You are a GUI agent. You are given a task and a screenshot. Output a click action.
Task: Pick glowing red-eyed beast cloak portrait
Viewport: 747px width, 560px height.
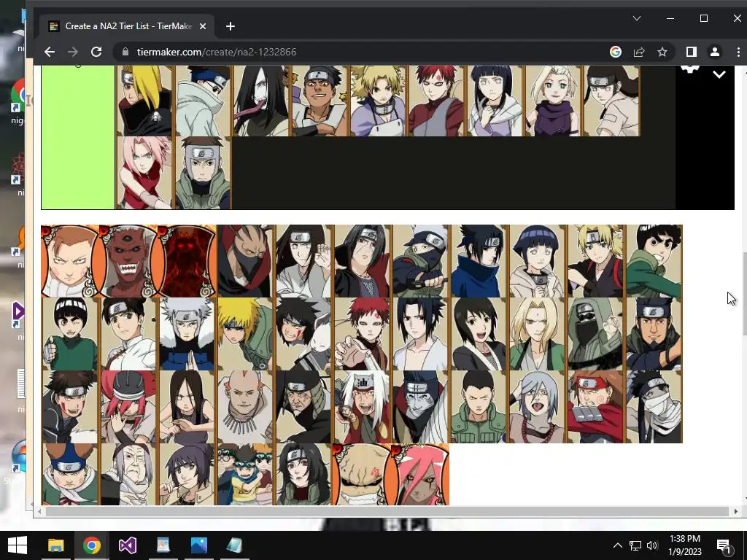[x=187, y=261]
